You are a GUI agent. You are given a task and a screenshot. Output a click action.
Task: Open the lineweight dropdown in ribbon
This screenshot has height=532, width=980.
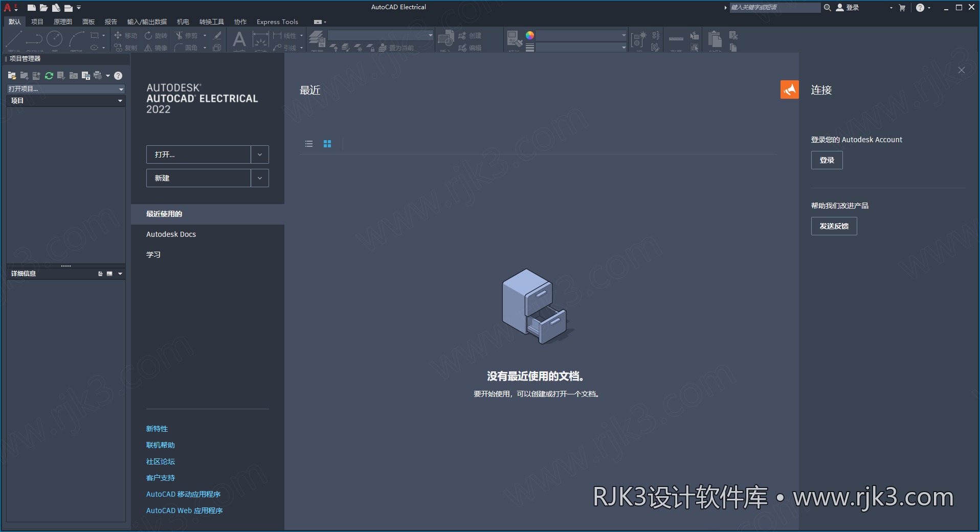(581, 48)
